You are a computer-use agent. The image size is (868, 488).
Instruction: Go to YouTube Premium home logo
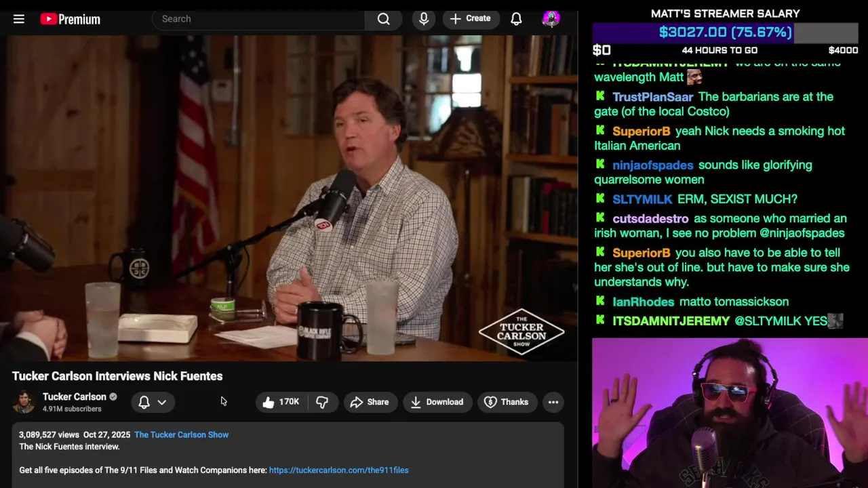(x=70, y=19)
